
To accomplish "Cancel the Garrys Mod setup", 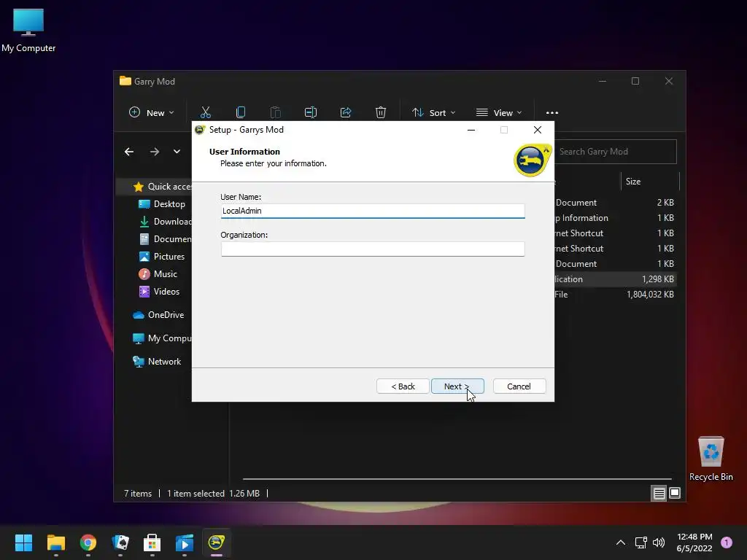I will pos(519,386).
